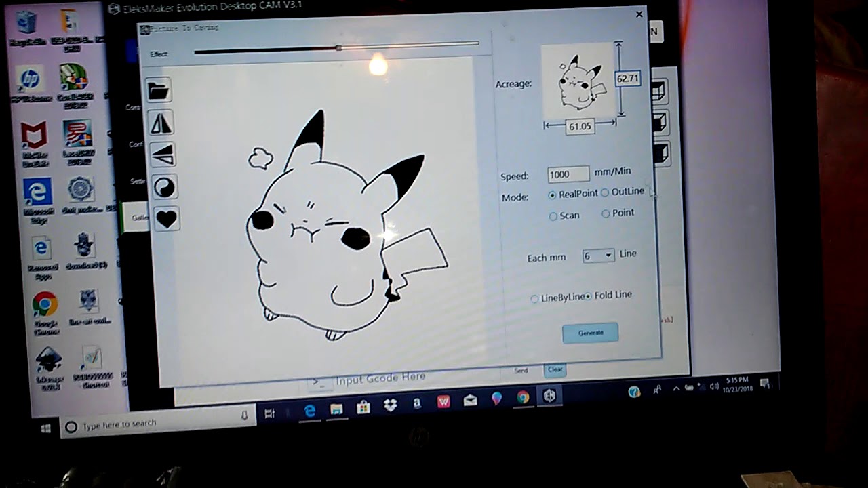The width and height of the screenshot is (868, 488).
Task: Close the Picture To Carving dialog
Action: pyautogui.click(x=639, y=14)
